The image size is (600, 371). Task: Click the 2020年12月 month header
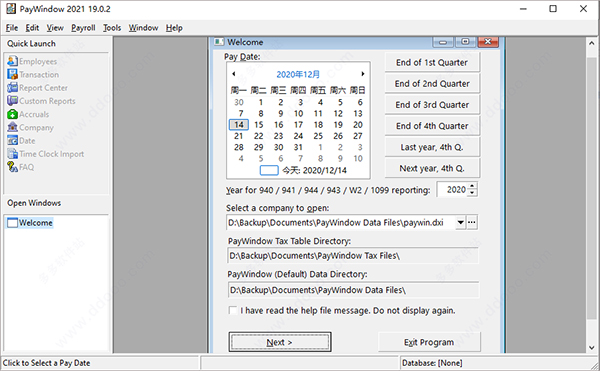click(298, 74)
